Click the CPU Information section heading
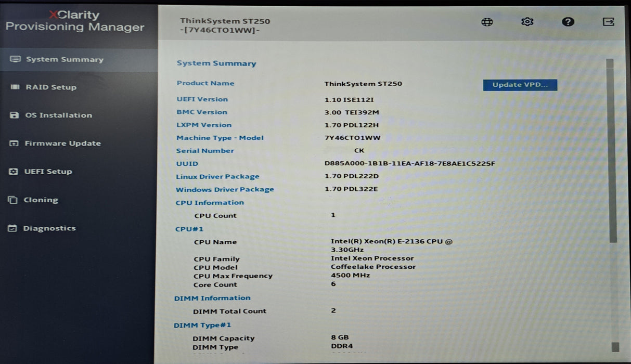631x364 pixels. [210, 203]
